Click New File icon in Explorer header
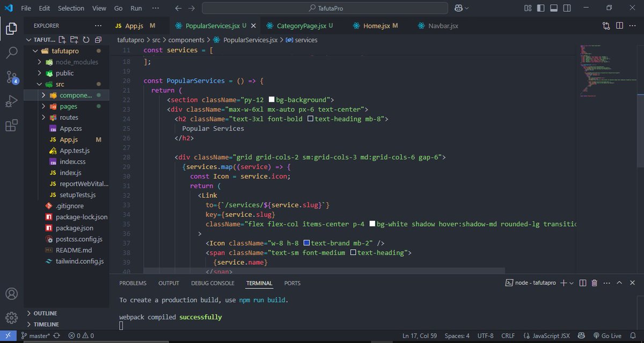This screenshot has width=644, height=343. coord(62,40)
